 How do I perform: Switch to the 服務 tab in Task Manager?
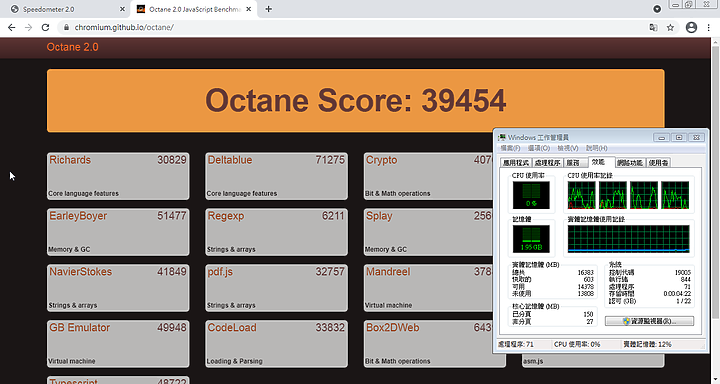click(575, 163)
